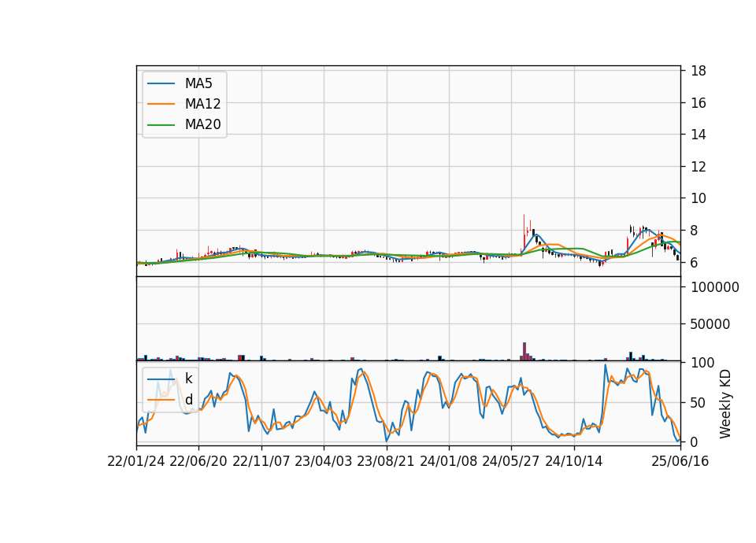The width and height of the screenshot is (756, 543).
Task: Click the Weekly KD axis label
Action: pos(725,404)
